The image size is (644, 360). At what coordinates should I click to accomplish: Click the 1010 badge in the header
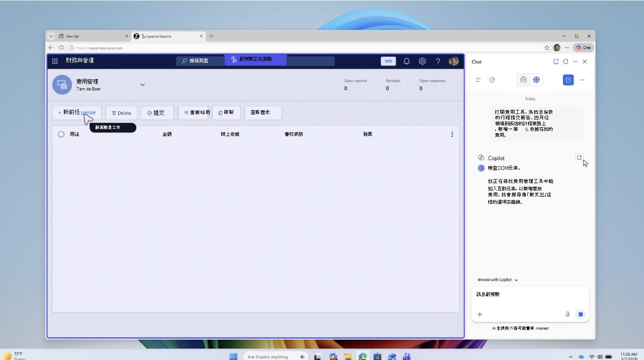(x=388, y=61)
